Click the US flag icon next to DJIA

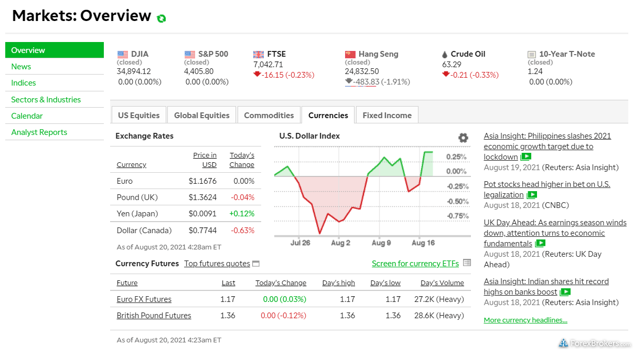coord(123,54)
